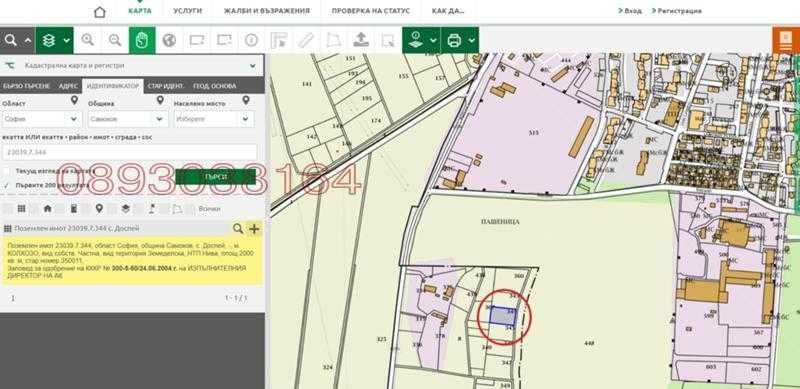Click the location pin next to Населено място
The height and width of the screenshot is (389, 800).
[x=246, y=101]
